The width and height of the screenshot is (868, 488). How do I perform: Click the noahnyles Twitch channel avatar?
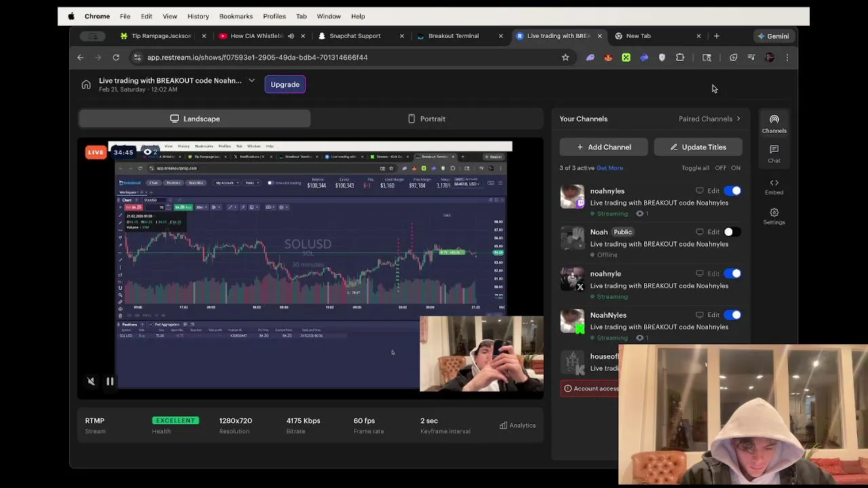point(572,197)
